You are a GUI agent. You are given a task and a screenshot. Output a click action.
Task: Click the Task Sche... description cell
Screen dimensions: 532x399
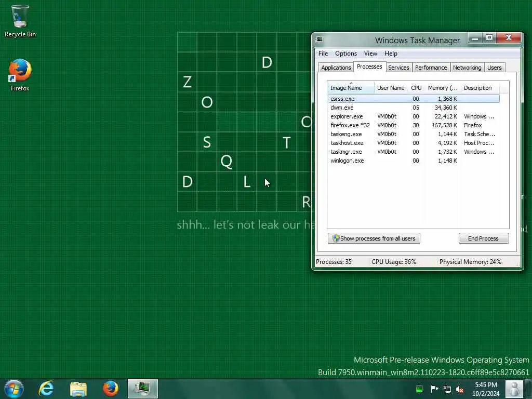coord(480,134)
